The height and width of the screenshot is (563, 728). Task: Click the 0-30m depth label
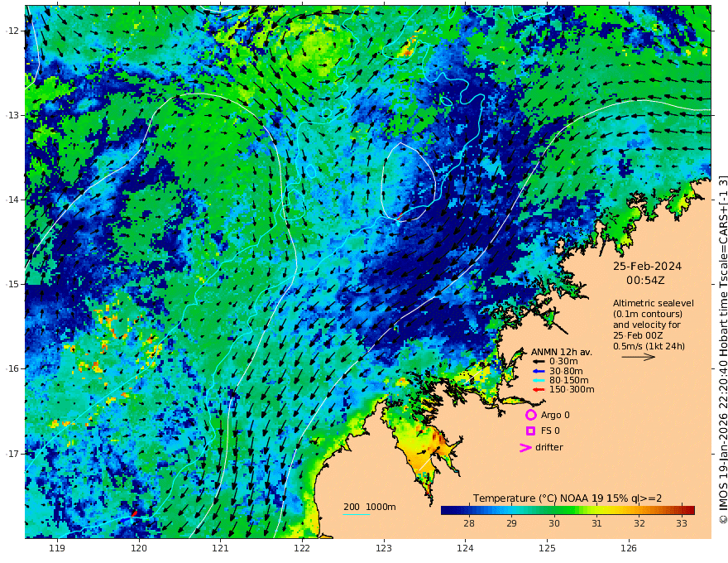point(563,362)
